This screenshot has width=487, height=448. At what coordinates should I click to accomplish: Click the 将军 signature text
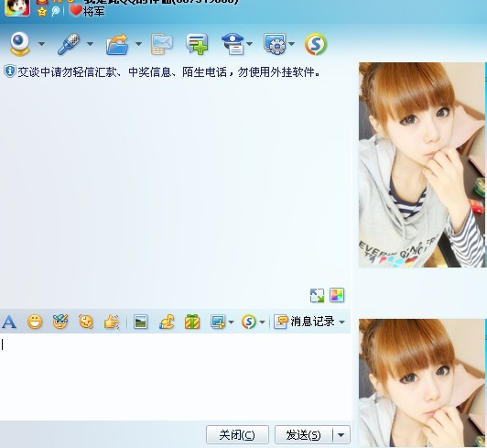94,12
